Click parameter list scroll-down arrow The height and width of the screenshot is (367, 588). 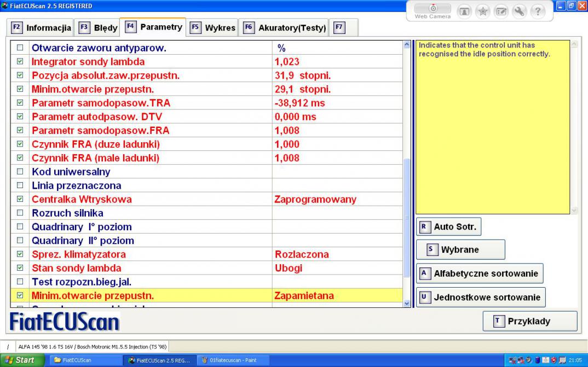pyautogui.click(x=406, y=303)
